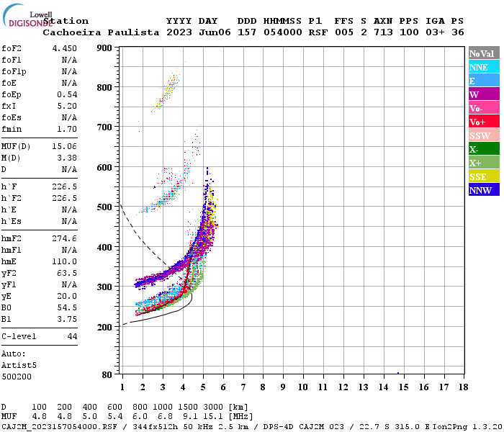
Task: Click the hmF2 value 274.6
Action: pos(65,238)
